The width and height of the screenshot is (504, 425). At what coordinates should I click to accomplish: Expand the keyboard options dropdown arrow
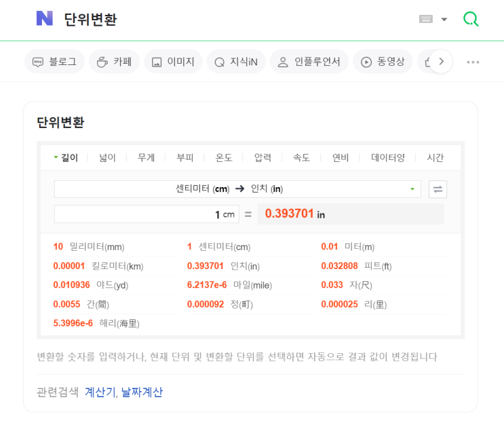tap(444, 19)
